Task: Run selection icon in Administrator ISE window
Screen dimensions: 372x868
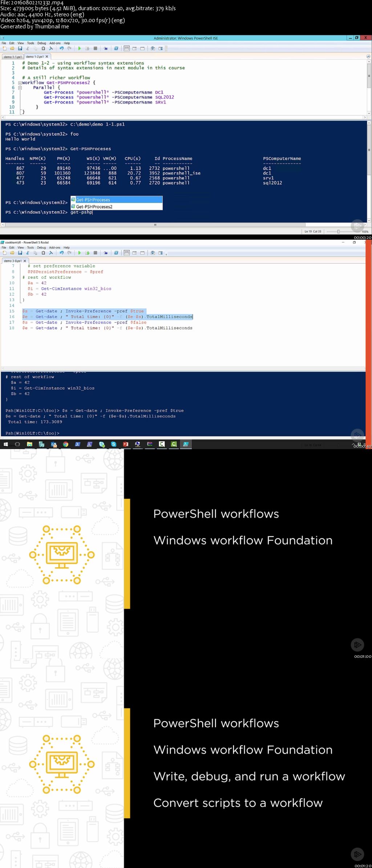Action: 88,48
